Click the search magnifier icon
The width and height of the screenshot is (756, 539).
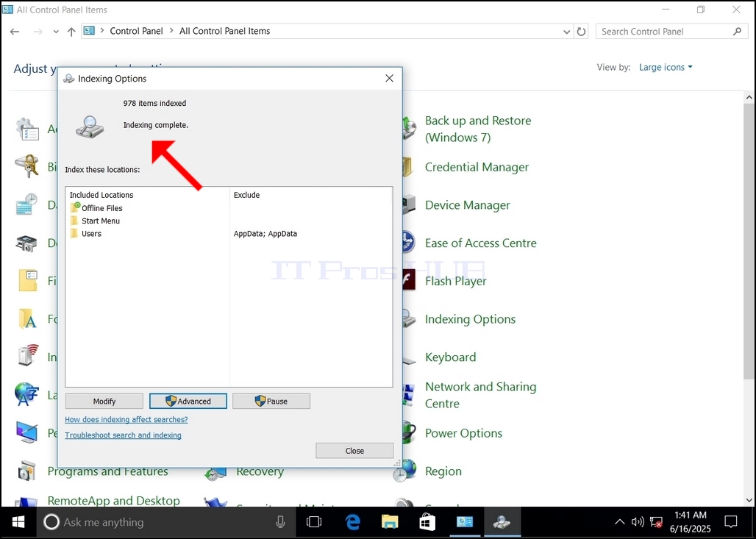737,32
